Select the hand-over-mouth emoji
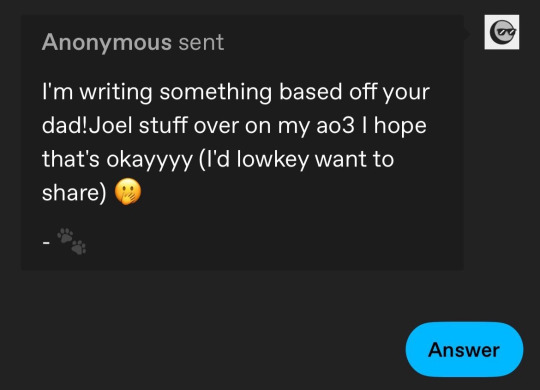This screenshot has width=540, height=390. [128, 192]
